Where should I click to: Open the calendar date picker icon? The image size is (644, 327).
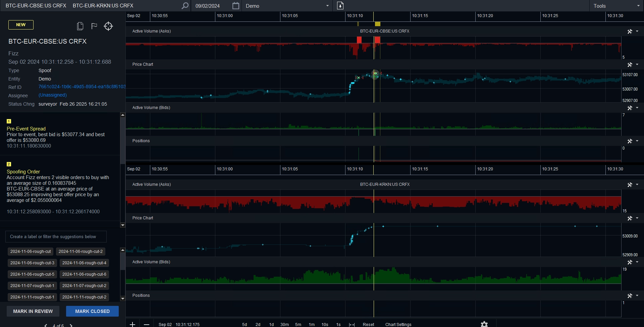[236, 6]
